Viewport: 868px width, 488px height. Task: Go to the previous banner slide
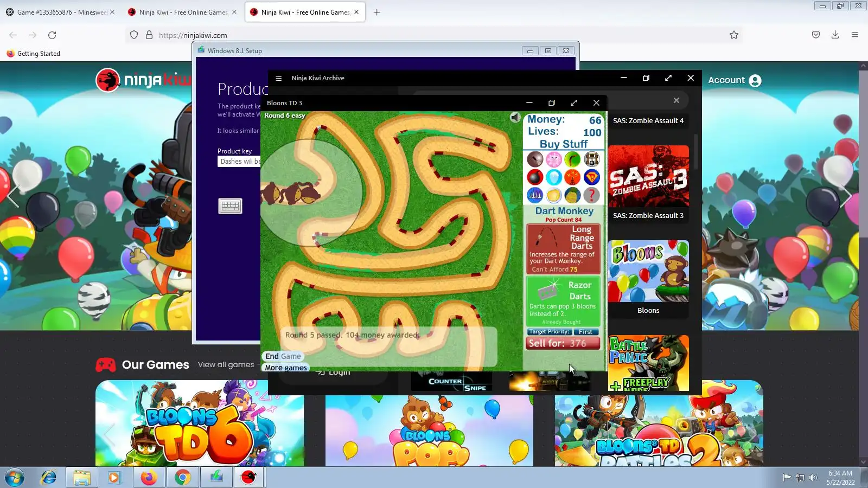point(13,196)
